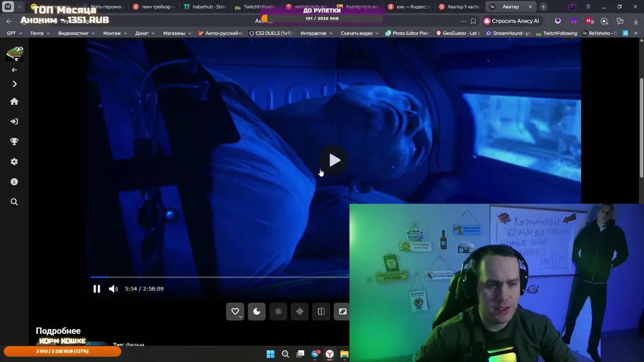Click the resize player button
This screenshot has width=644, height=362.
pyautogui.click(x=343, y=312)
